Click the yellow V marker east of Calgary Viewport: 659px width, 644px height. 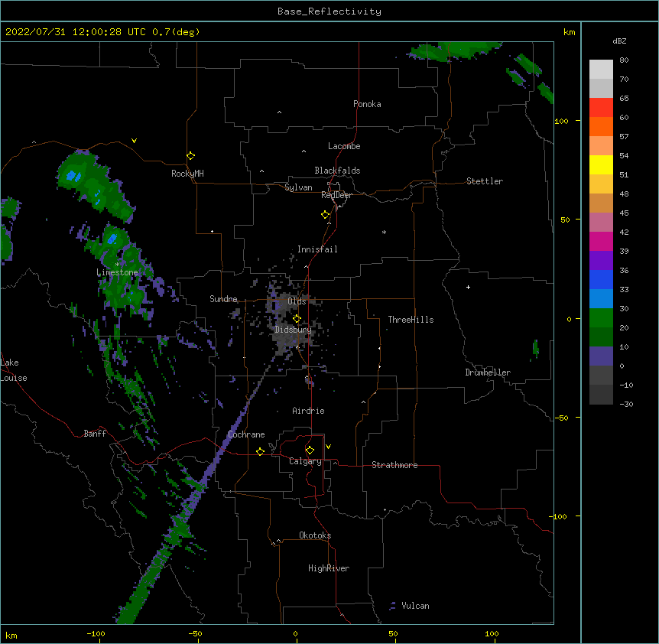pos(328,447)
